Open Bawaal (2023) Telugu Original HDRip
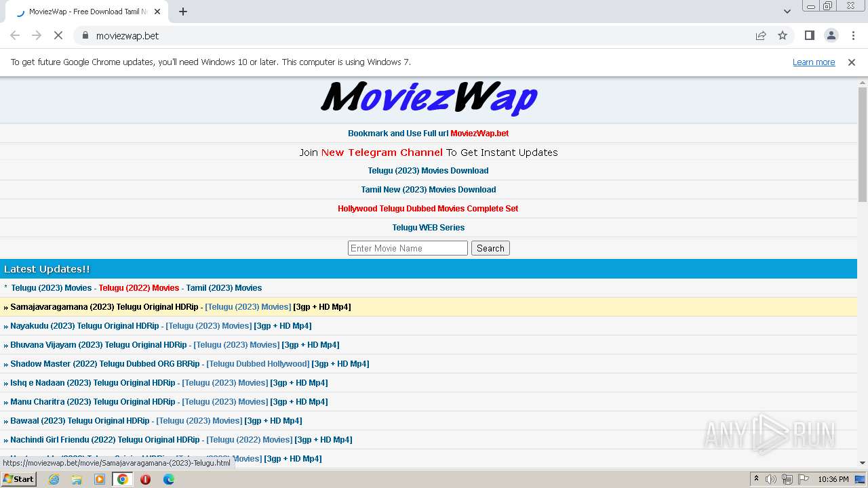The height and width of the screenshot is (488, 868). tap(80, 421)
